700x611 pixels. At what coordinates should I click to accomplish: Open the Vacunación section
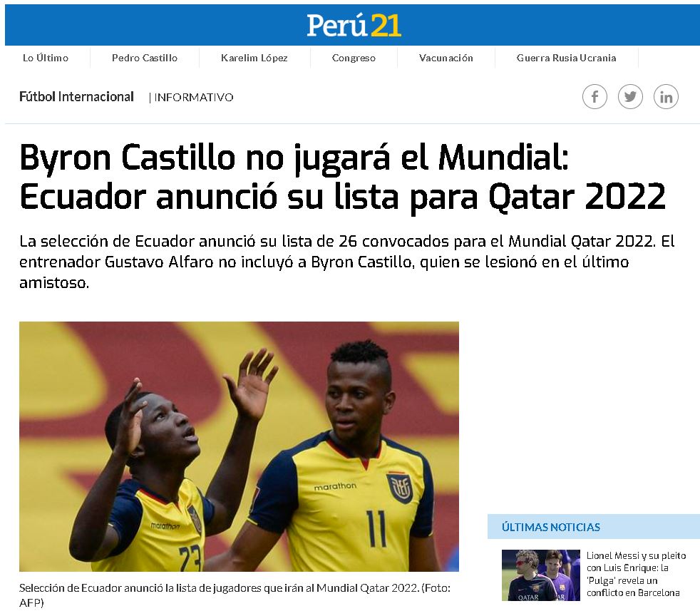(446, 58)
